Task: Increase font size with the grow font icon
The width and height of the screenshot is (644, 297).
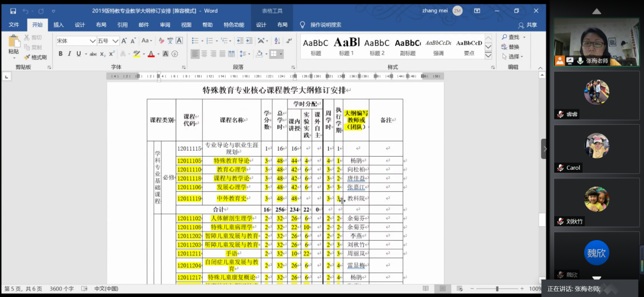Action: pos(125,41)
